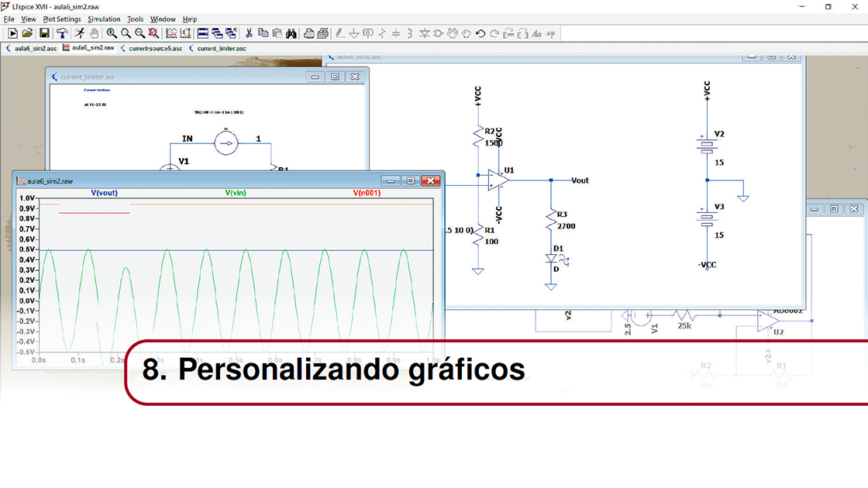The height and width of the screenshot is (488, 868).
Task: Click the Pan magnifier icon
Action: click(x=126, y=34)
